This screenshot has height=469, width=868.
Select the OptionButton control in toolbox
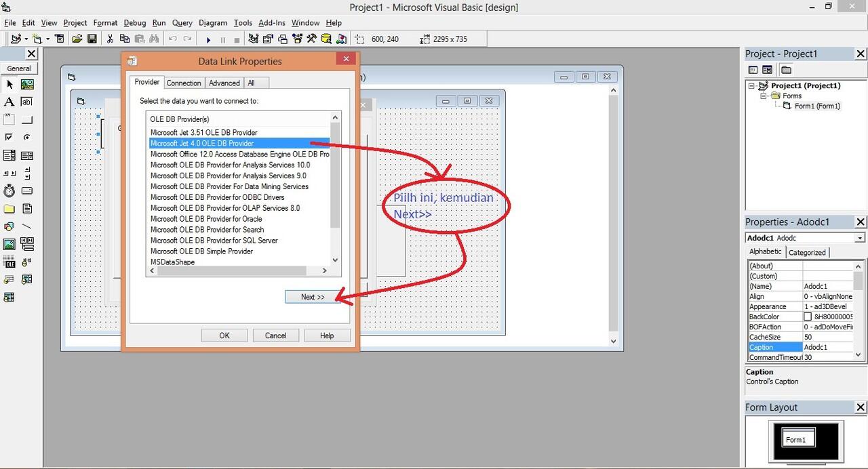tap(27, 138)
